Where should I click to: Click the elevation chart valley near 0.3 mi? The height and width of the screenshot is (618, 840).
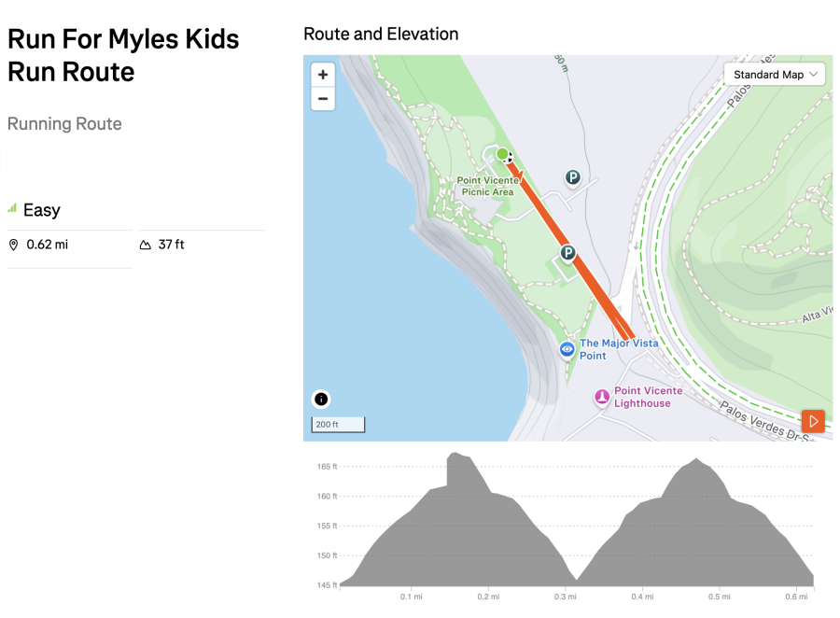pyautogui.click(x=576, y=580)
